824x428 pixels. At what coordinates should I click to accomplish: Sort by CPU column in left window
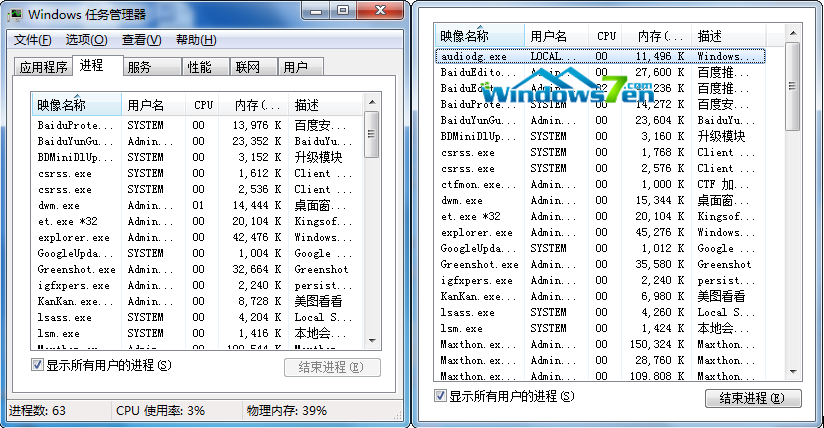tap(202, 105)
